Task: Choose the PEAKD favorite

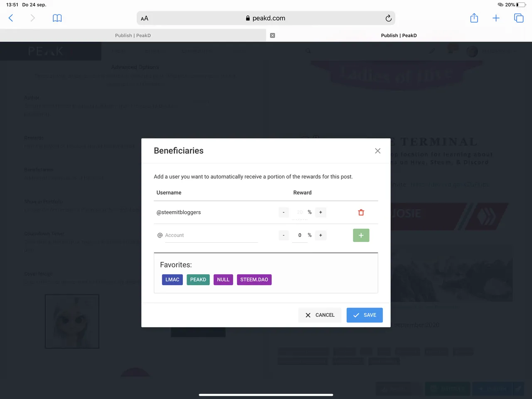Action: tap(198, 280)
